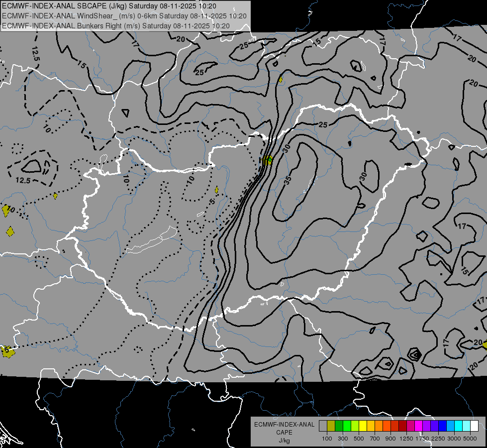Screen dimensions: 487x448
Task: Click the 500 legend tick label
Action: [x=359, y=439]
